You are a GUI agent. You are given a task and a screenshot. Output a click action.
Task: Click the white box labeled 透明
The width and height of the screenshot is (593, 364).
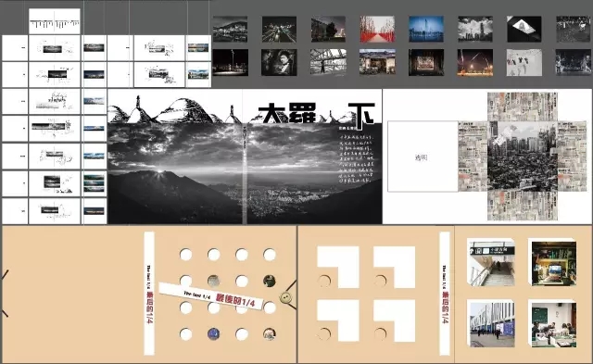coord(423,157)
